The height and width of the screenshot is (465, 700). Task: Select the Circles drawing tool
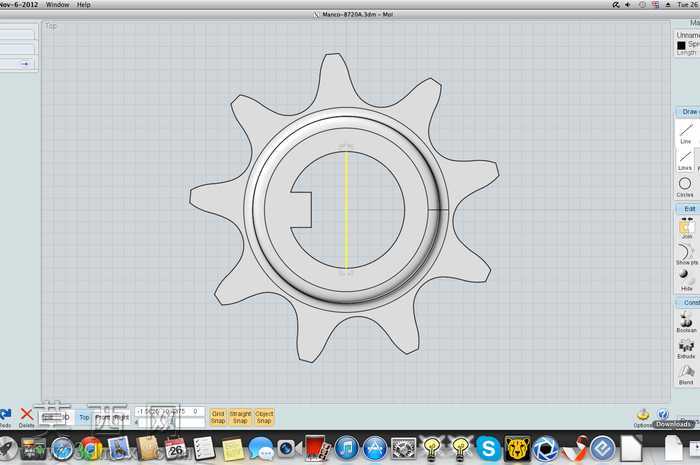pos(685,187)
